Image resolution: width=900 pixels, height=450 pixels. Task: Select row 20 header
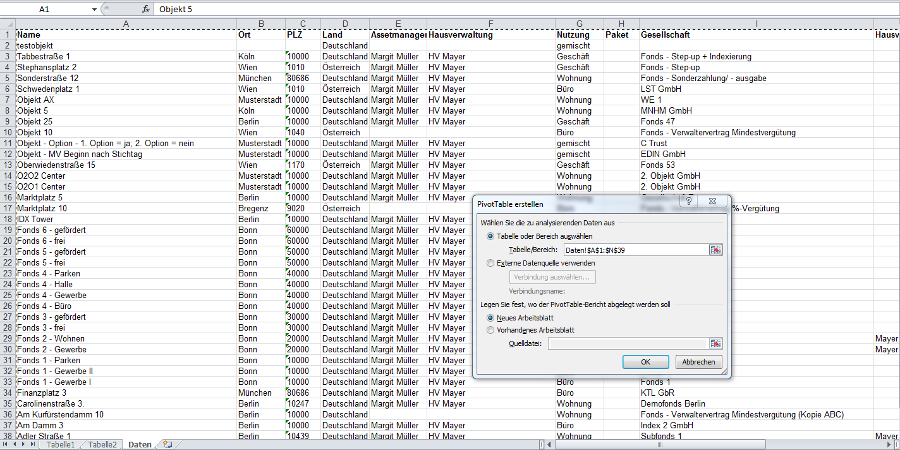pos(7,240)
